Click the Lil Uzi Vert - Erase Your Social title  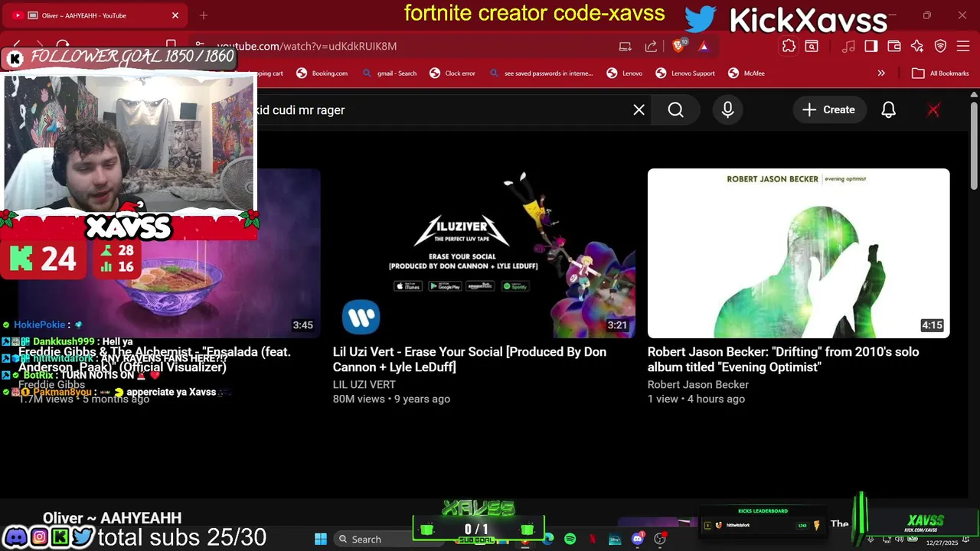click(469, 360)
